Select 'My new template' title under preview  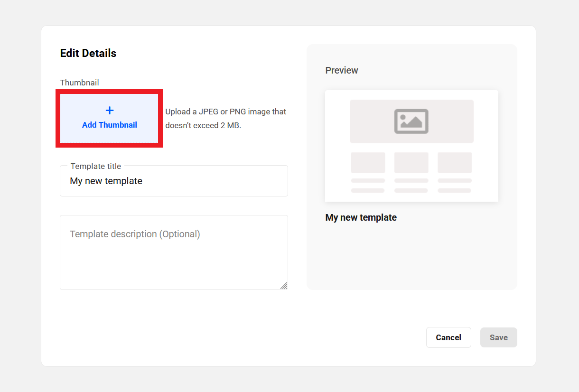[x=361, y=217]
